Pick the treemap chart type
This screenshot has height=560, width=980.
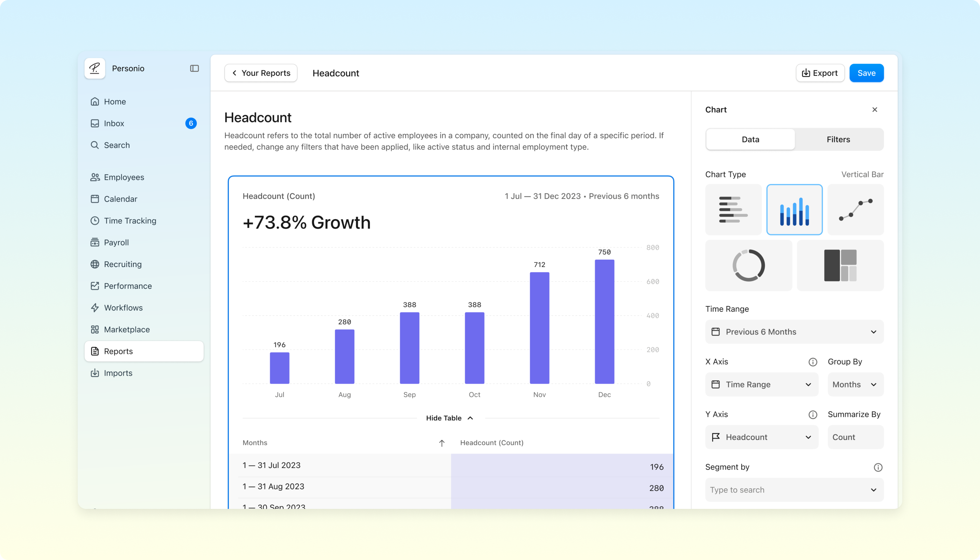click(840, 265)
